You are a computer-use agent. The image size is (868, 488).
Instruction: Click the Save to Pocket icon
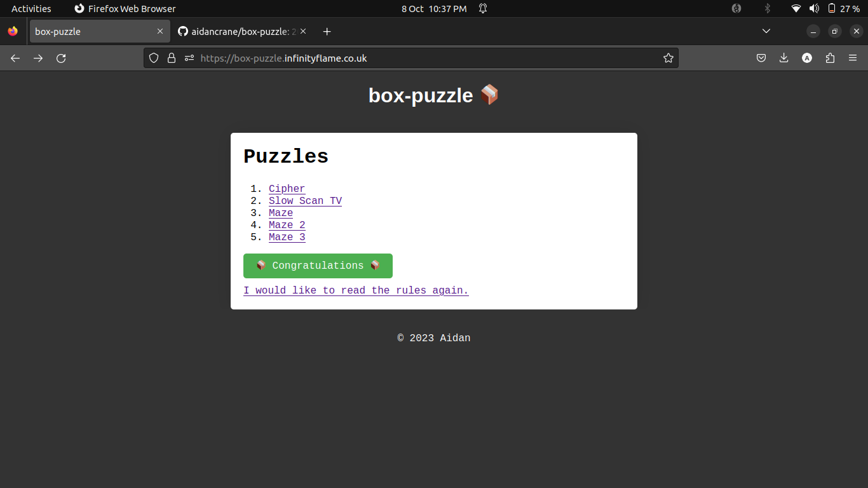(761, 58)
